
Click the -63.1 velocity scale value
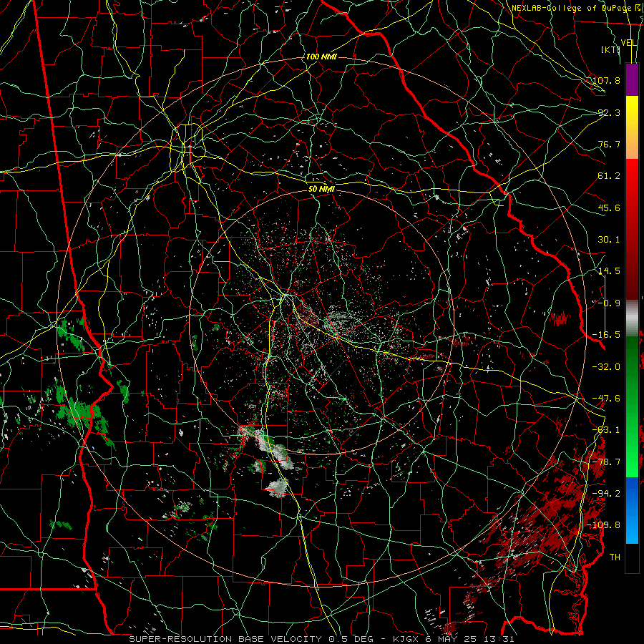click(607, 430)
